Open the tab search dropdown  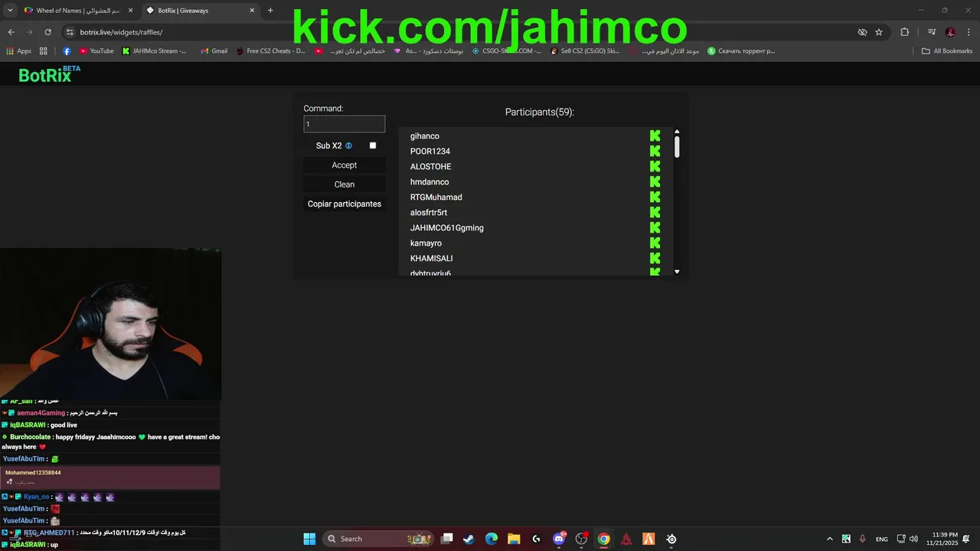pos(10,11)
